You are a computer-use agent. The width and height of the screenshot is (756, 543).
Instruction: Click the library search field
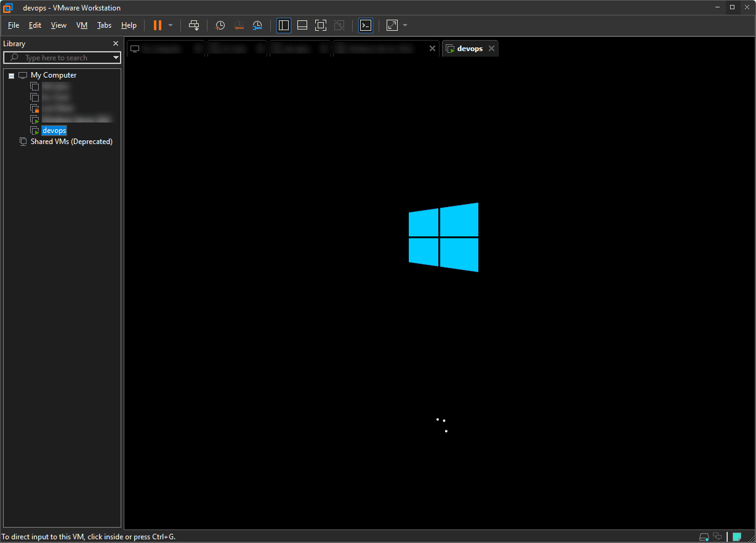pyautogui.click(x=58, y=58)
